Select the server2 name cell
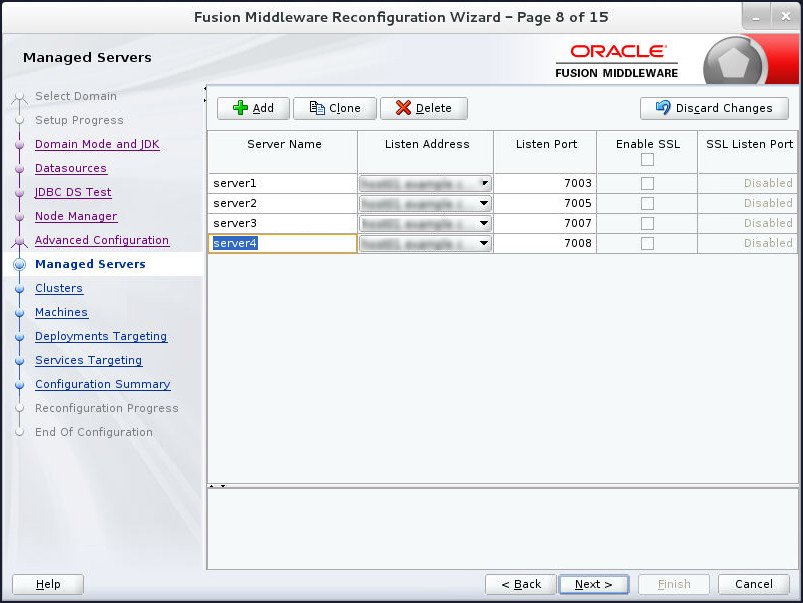Image resolution: width=803 pixels, height=603 pixels. pyautogui.click(x=282, y=203)
